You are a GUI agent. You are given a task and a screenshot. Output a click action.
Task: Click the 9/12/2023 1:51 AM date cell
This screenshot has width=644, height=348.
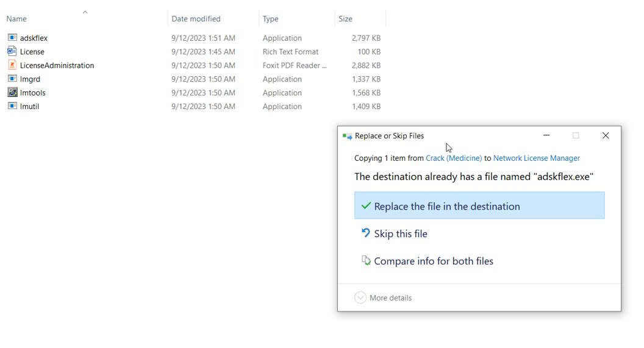pyautogui.click(x=203, y=38)
